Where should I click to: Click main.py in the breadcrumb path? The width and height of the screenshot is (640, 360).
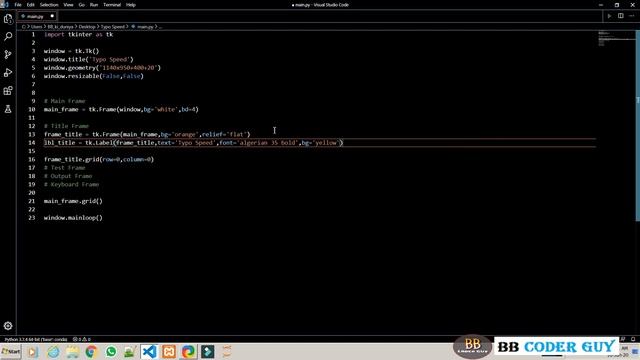(145, 27)
